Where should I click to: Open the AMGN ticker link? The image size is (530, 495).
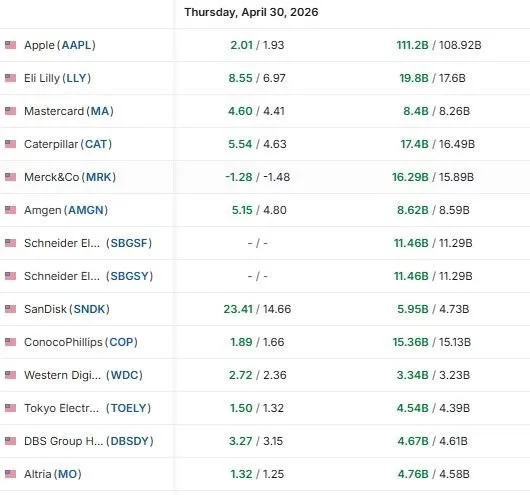86,210
